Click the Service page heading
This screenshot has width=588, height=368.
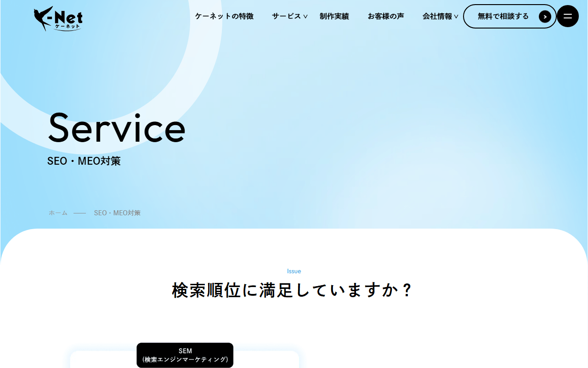coord(117,127)
